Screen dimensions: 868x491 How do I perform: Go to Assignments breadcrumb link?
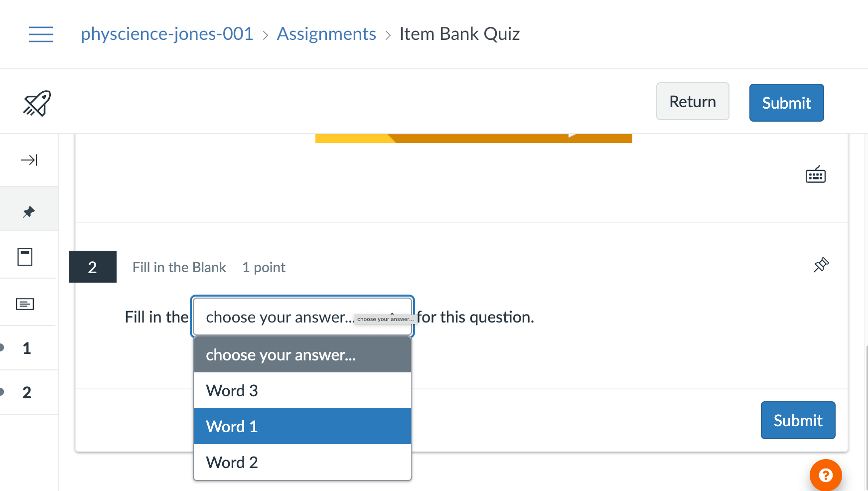pyautogui.click(x=326, y=34)
